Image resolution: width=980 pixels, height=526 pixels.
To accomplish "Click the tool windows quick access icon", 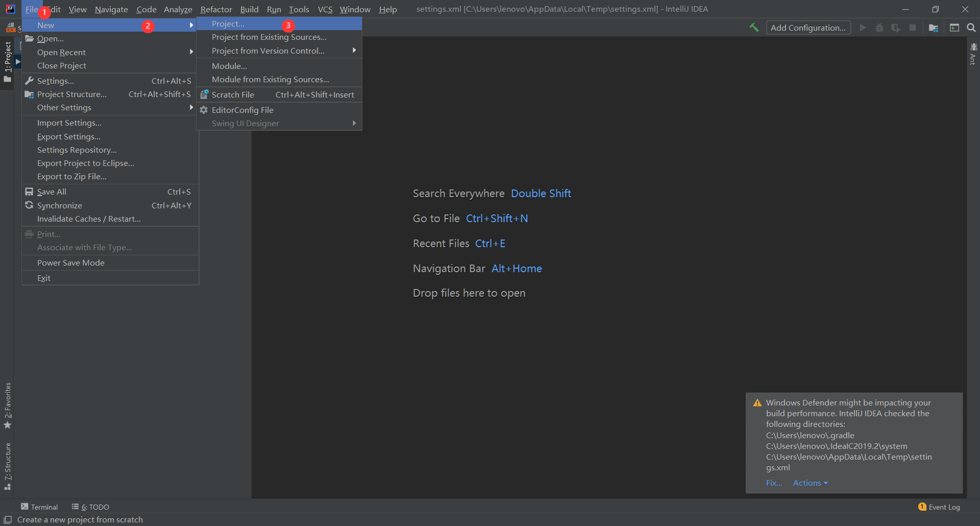I will click(x=8, y=519).
